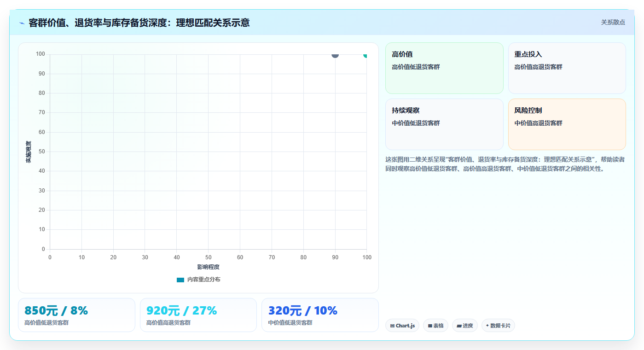
Task: Select the 320元 / 10% stat card
Action: tap(320, 315)
